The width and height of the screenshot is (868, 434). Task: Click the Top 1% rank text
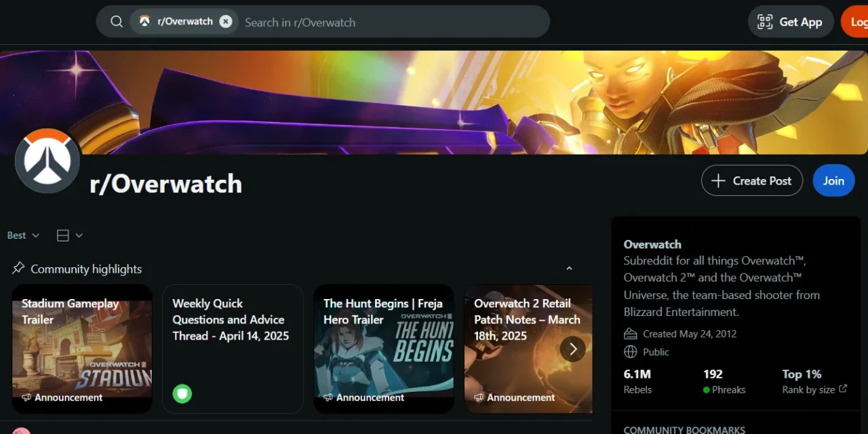tap(802, 374)
